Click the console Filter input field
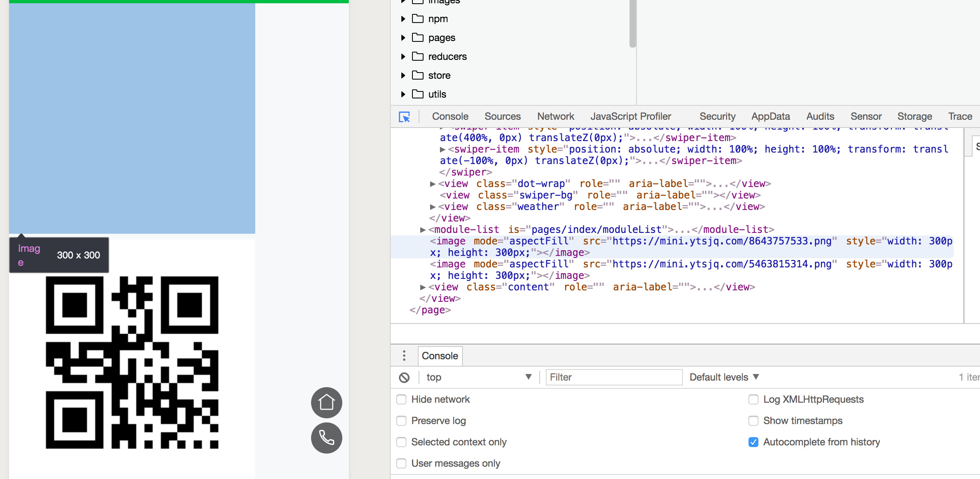Image resolution: width=980 pixels, height=479 pixels. pyautogui.click(x=614, y=377)
